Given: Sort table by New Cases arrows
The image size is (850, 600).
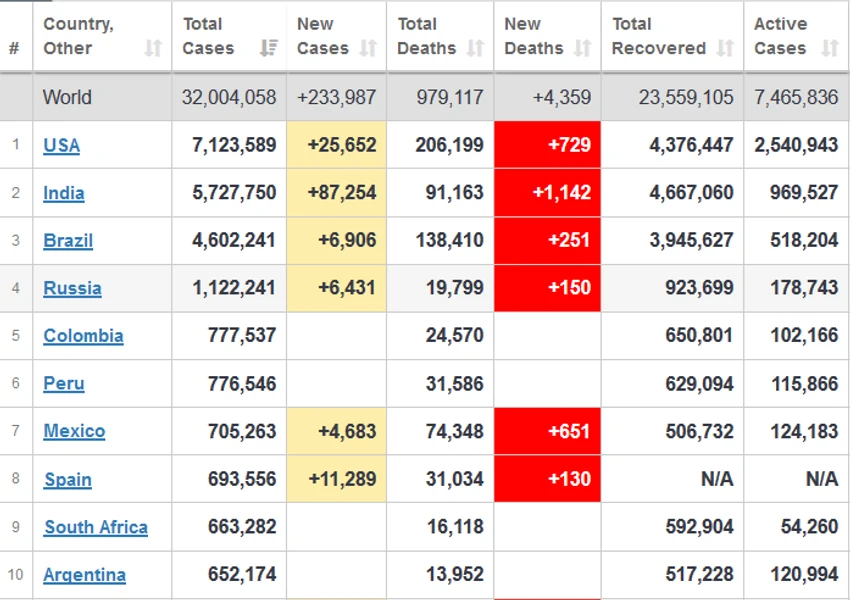Looking at the screenshot, I should coord(369,48).
